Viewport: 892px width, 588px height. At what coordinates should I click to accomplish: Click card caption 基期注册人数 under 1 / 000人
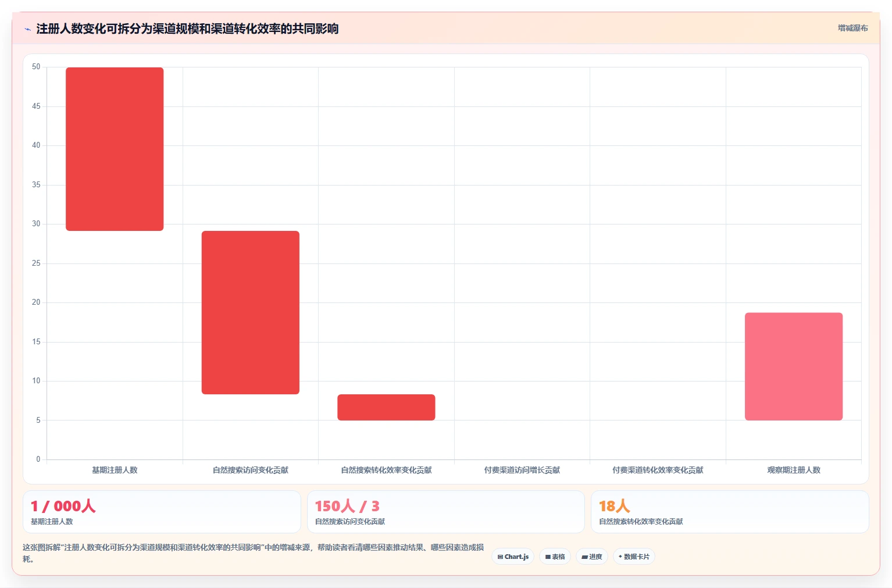52,522
